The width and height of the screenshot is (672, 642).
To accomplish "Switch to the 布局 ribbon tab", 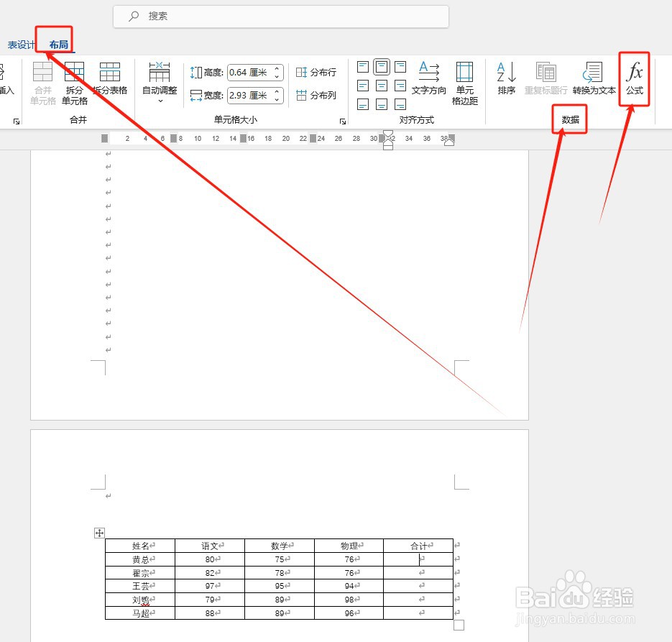I will [x=57, y=43].
